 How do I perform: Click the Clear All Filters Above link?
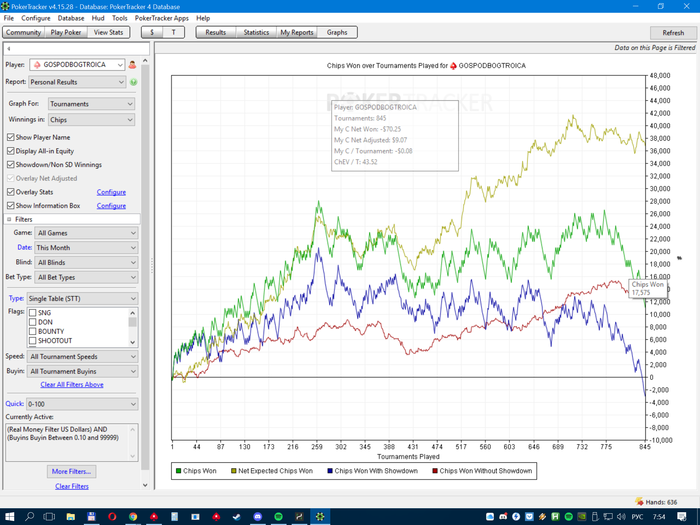tap(71, 385)
